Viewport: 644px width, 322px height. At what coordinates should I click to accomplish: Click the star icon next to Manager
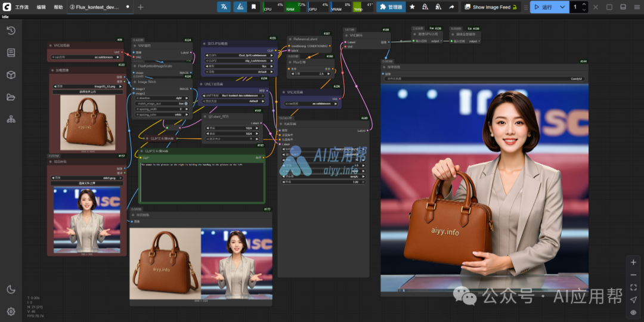pyautogui.click(x=412, y=7)
